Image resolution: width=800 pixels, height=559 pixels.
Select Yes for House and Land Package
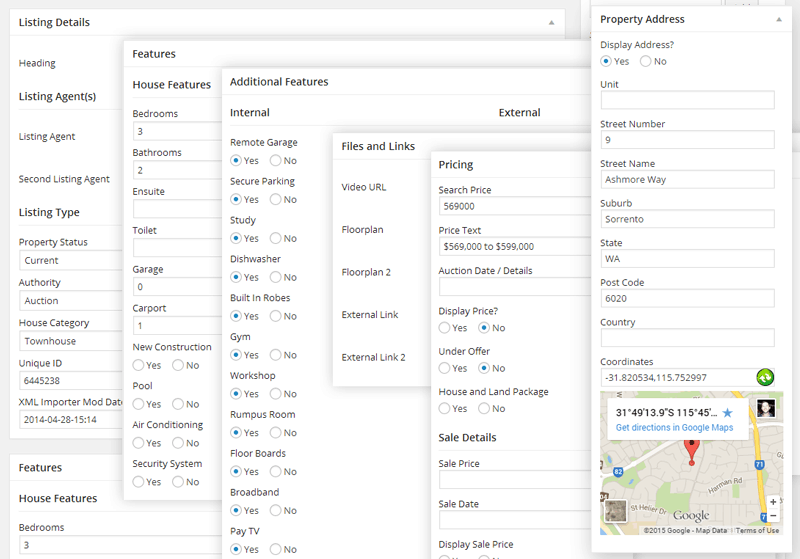(444, 409)
